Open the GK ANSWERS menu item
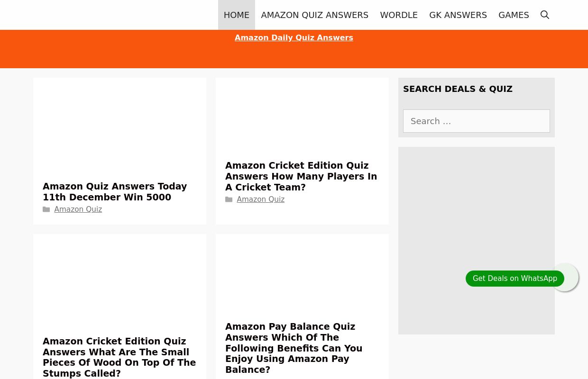This screenshot has width=588, height=379. click(x=458, y=15)
